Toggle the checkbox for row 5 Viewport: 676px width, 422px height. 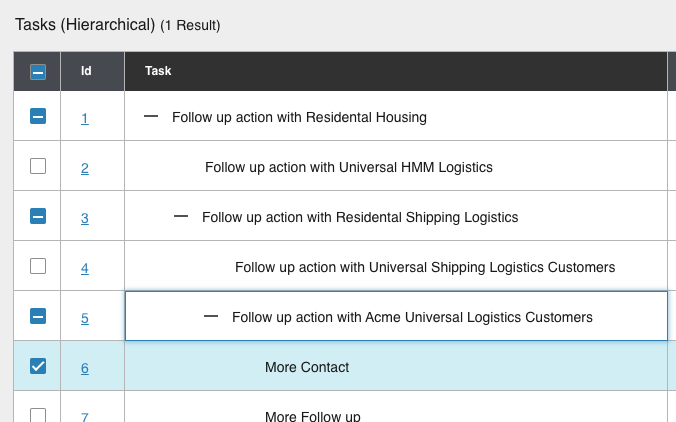pyautogui.click(x=38, y=317)
